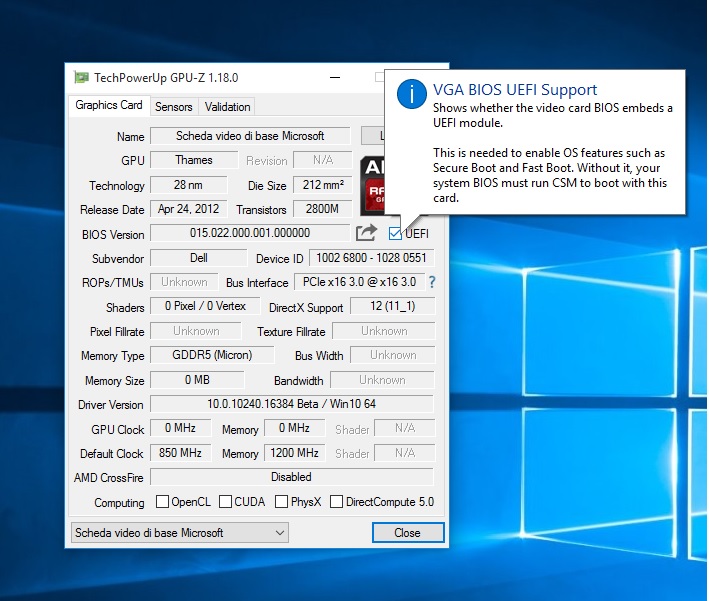Click the ROPs/TMUs value Unknown
This screenshot has width=709, height=601.
(x=184, y=282)
